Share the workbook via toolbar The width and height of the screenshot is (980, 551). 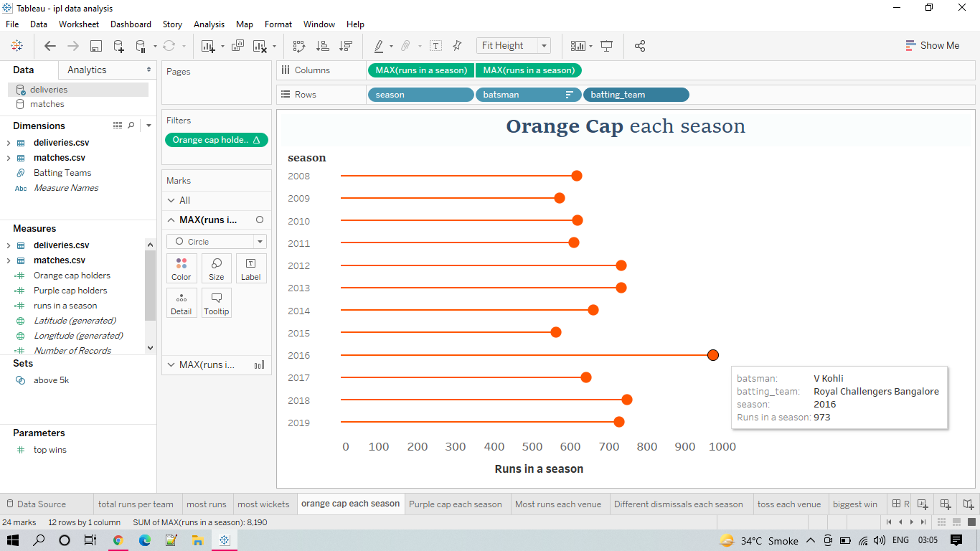pos(639,45)
